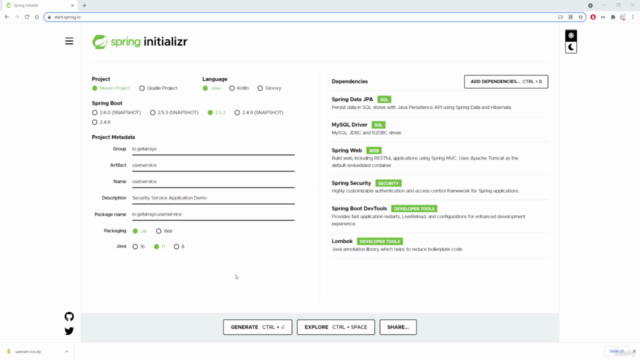Click the Explore button
Image resolution: width=640 pixels, height=360 pixels.
336,327
